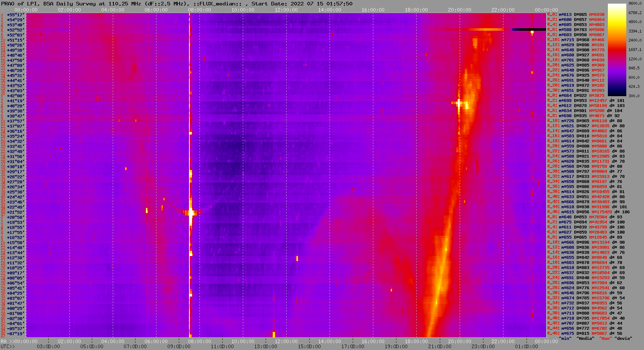
Task: Click the bright cross-shaped source at the +40°28' row
Action: point(459,103)
